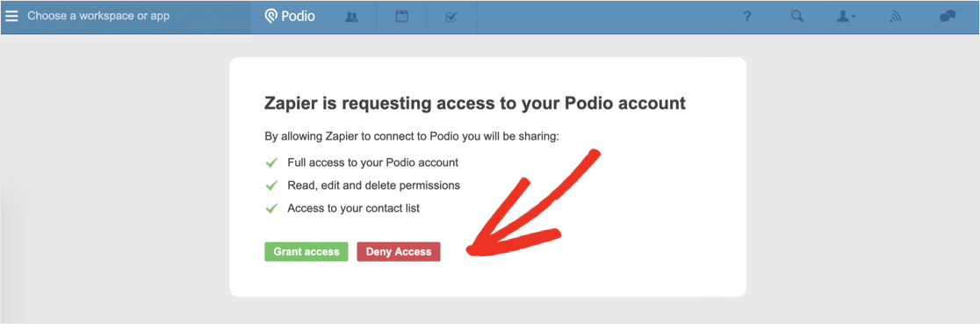Click the 'Zapier is requesting access' heading

click(x=475, y=104)
